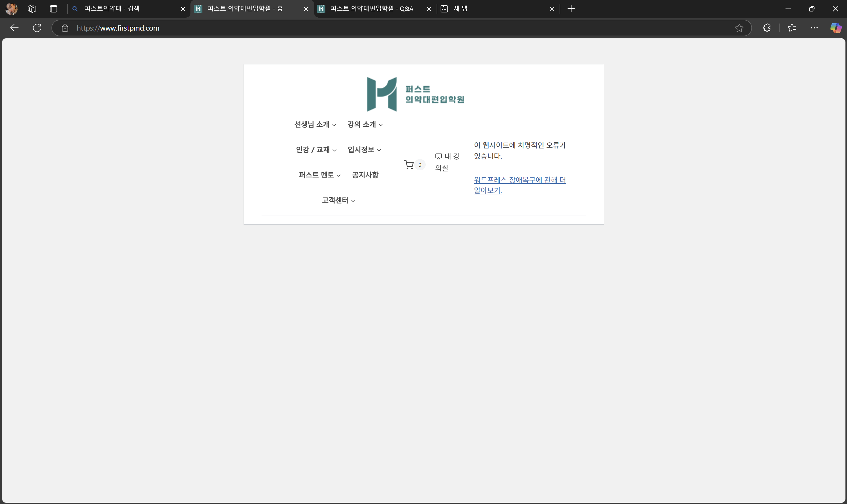Switch to 퍼스트 의약대편입학원 - Q&A tab

[375, 9]
